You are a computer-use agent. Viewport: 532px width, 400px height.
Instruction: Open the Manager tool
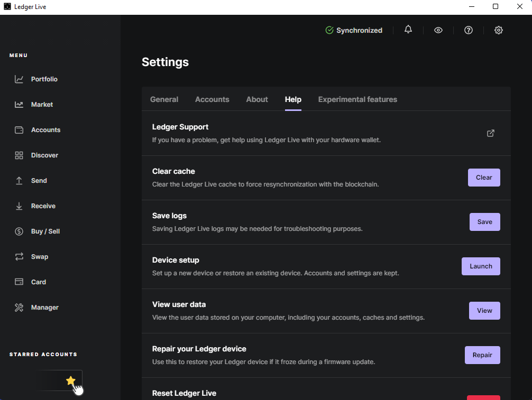tap(44, 308)
